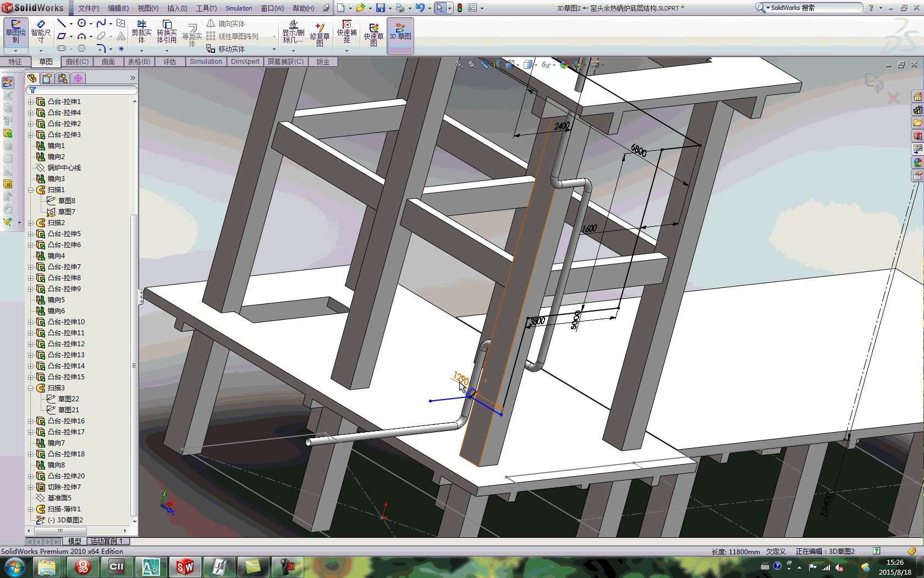Select the Circle sketch tool
Viewport: 924px width, 578px height.
coord(81,23)
